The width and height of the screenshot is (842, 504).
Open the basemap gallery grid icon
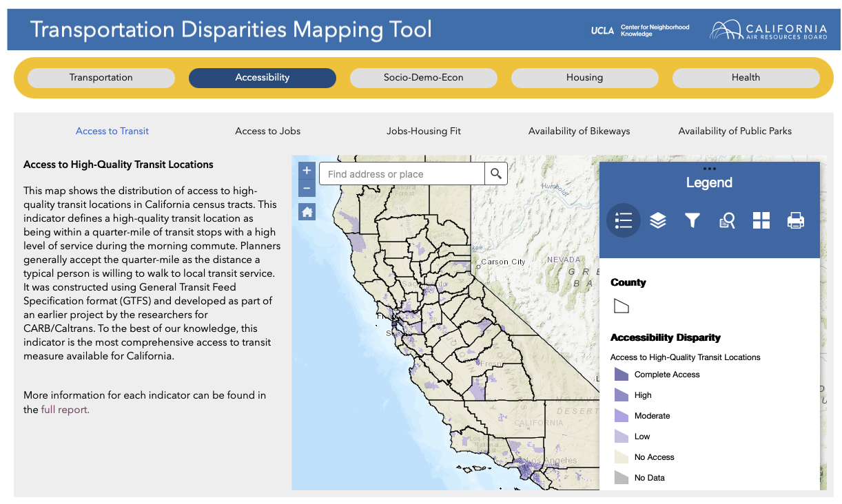coord(761,220)
